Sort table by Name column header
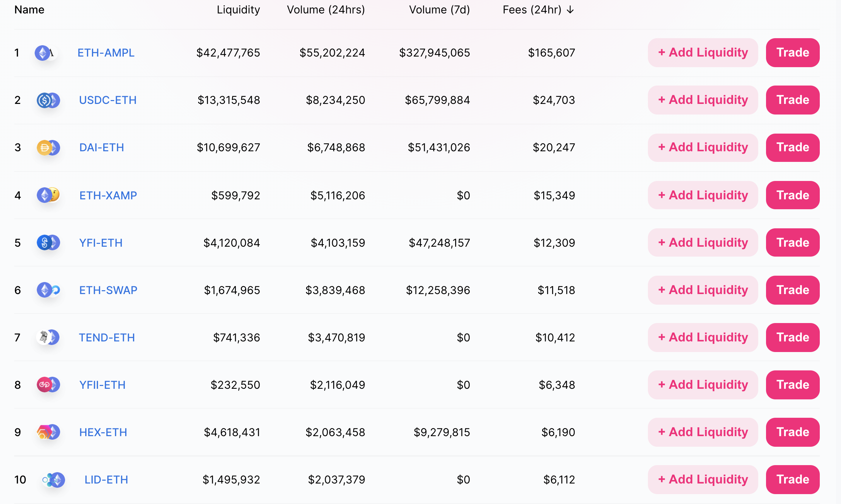The height and width of the screenshot is (504, 841). (29, 10)
